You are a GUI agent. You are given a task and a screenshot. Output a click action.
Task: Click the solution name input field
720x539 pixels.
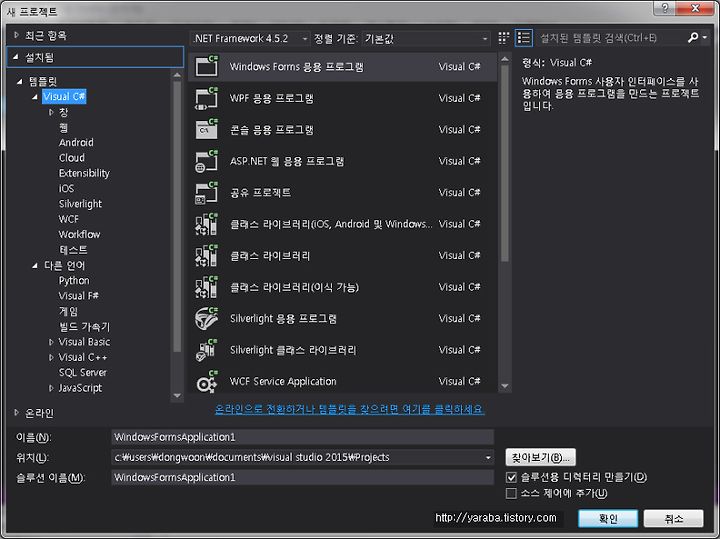(x=303, y=477)
